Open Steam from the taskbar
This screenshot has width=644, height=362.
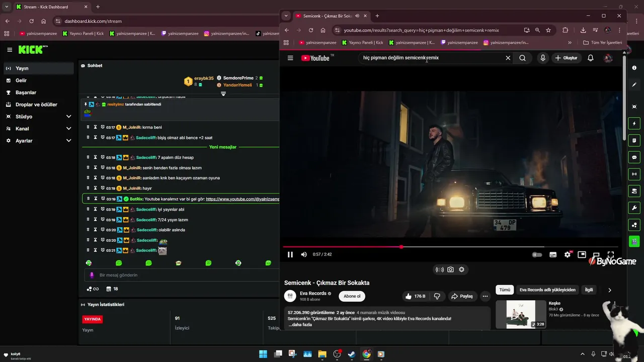(352, 354)
